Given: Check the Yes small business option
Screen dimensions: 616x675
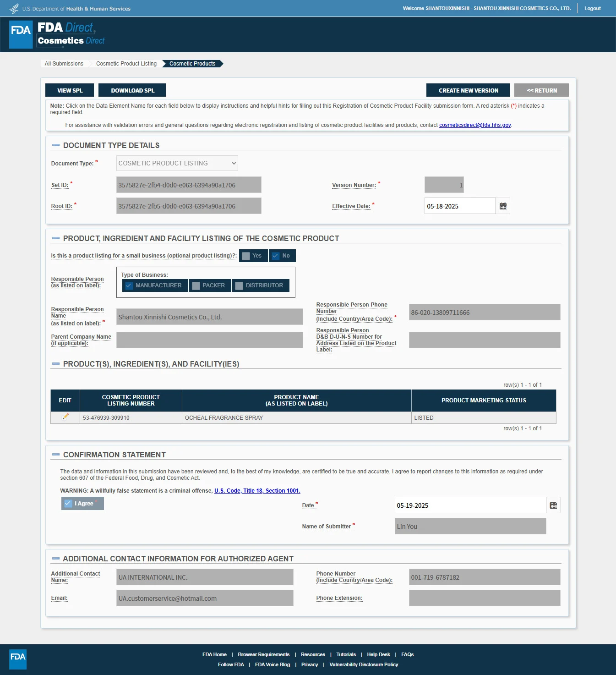Looking at the screenshot, I should tap(246, 256).
